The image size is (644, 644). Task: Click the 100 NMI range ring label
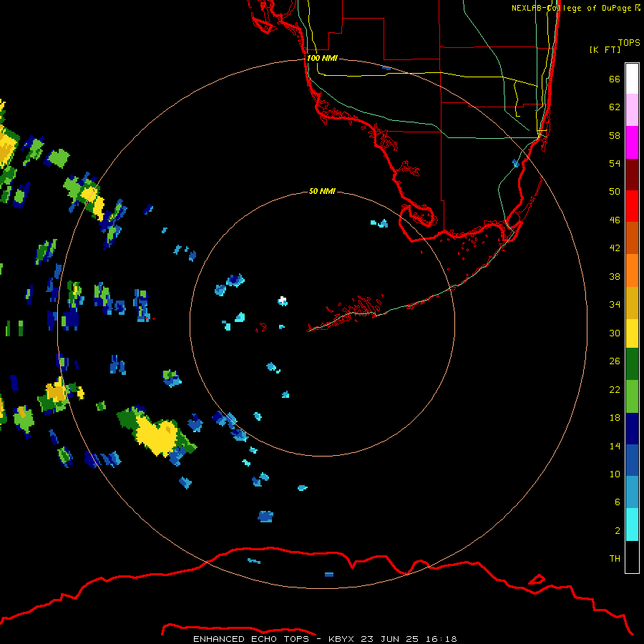coord(322,58)
